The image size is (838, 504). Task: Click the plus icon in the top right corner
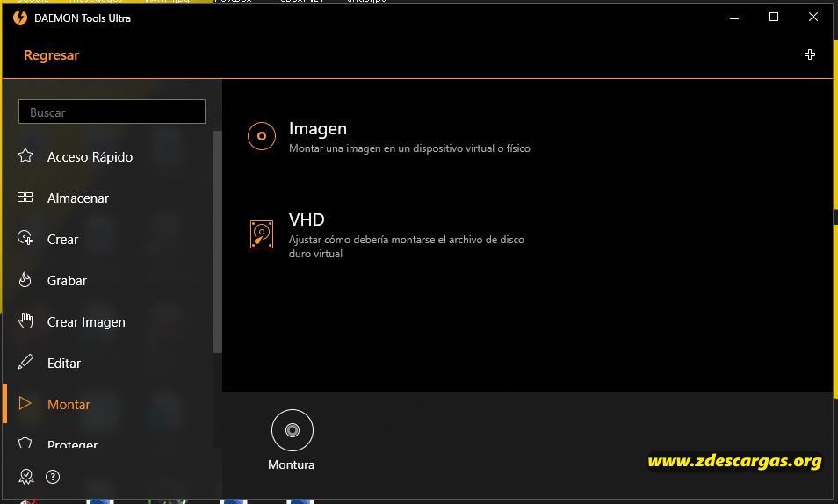click(810, 54)
